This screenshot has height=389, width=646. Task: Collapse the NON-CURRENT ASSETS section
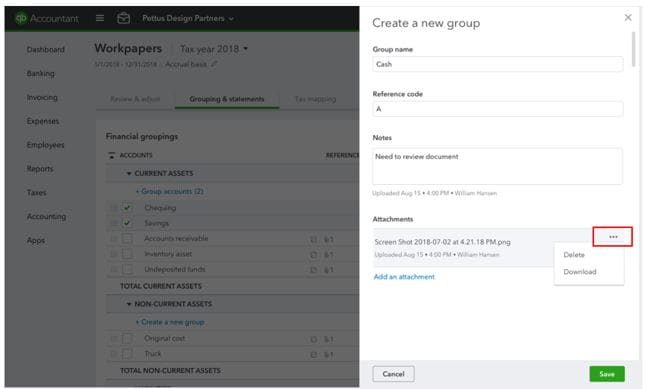tap(129, 304)
